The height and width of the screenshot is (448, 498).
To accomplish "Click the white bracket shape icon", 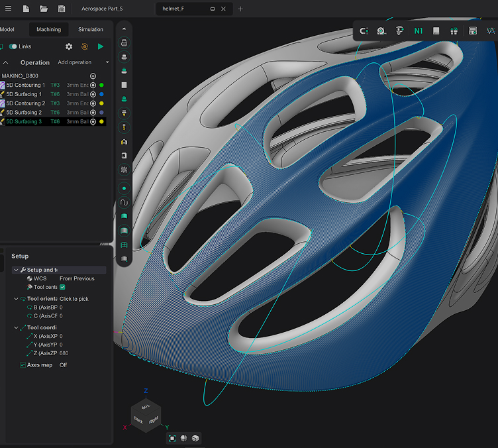I will tap(124, 155).
